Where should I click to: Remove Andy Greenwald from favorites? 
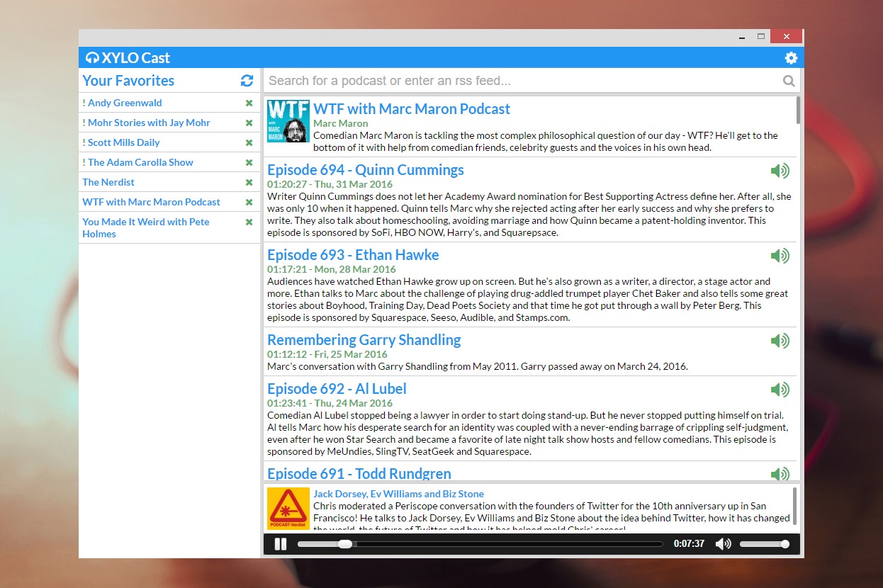tap(249, 103)
